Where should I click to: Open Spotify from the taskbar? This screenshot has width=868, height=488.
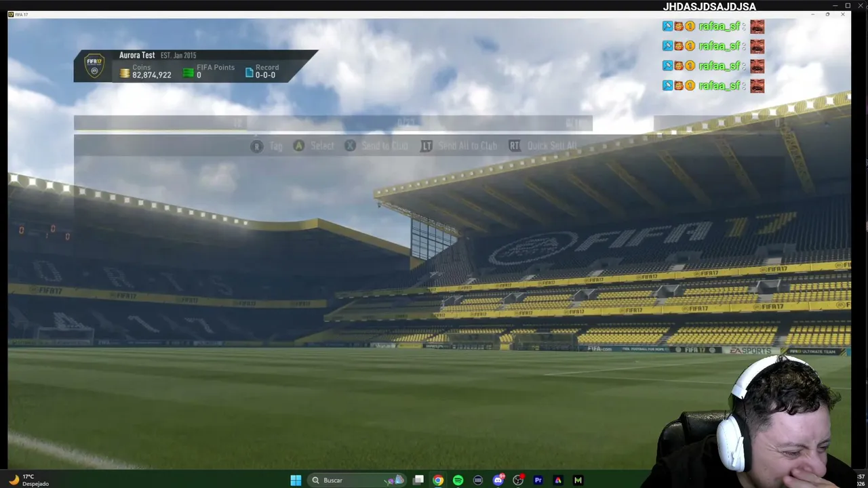(458, 480)
